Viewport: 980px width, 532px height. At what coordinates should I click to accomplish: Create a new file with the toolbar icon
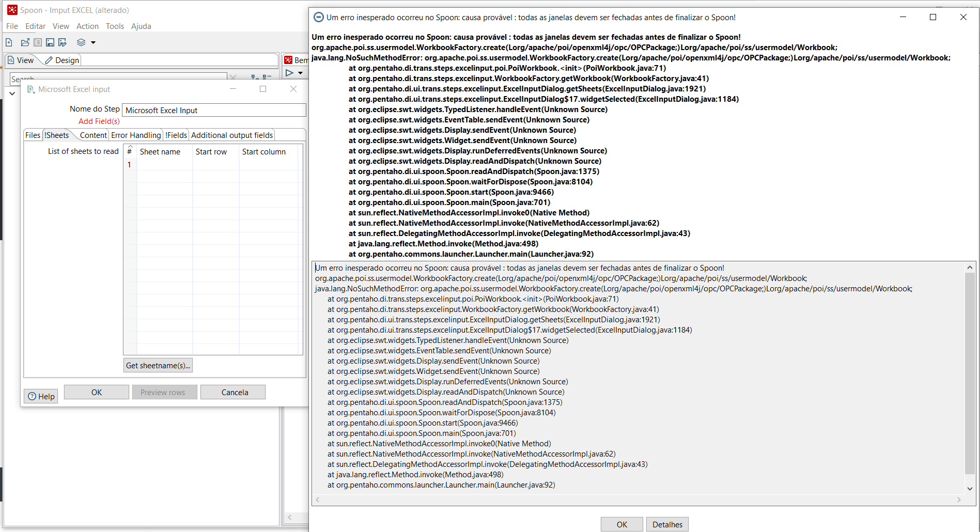[9, 42]
